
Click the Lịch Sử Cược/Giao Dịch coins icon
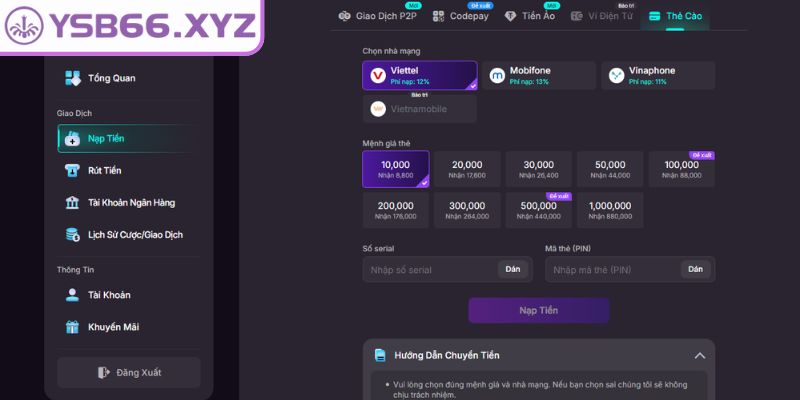click(x=72, y=235)
